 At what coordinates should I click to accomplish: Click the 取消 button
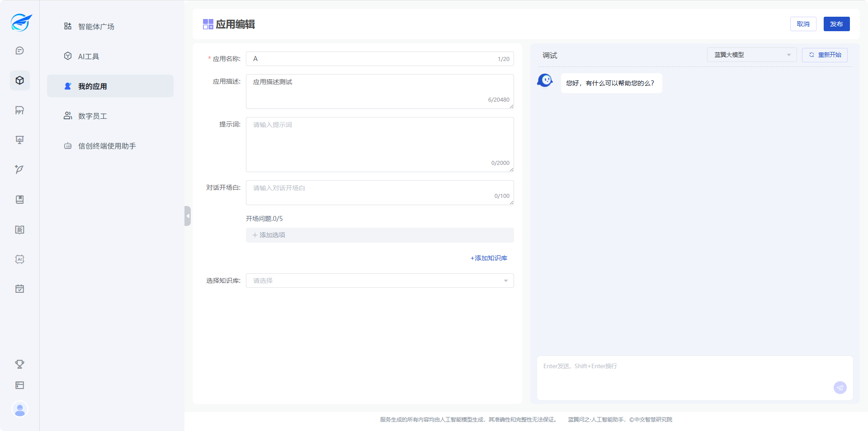[803, 24]
